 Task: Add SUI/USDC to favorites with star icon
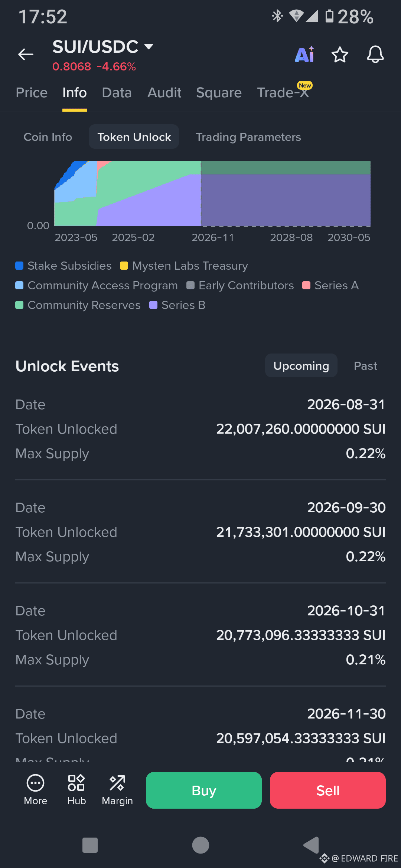(x=340, y=55)
